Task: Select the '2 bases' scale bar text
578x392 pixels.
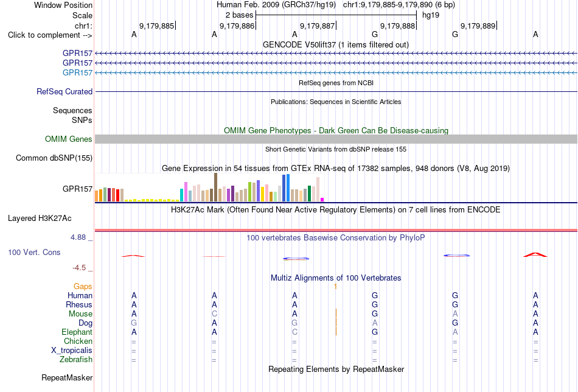Action: [240, 15]
